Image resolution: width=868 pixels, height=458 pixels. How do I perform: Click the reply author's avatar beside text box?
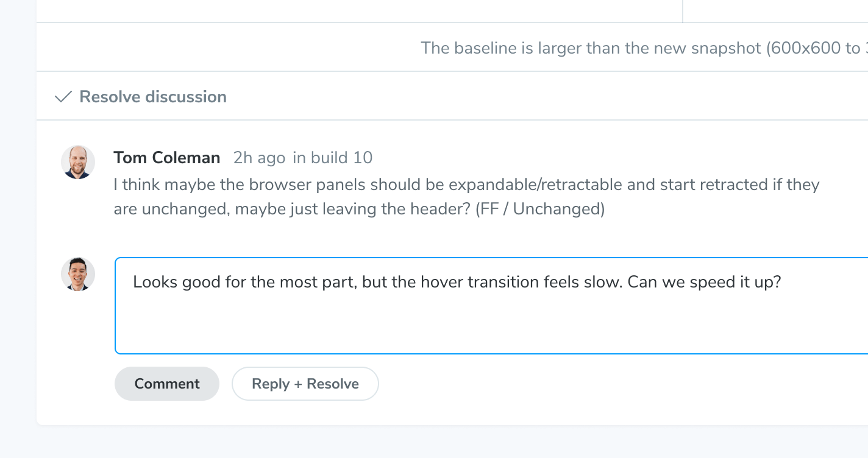(x=78, y=274)
